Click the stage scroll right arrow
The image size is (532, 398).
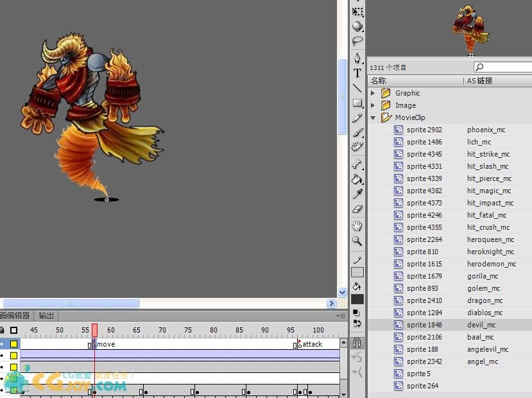[x=332, y=304]
